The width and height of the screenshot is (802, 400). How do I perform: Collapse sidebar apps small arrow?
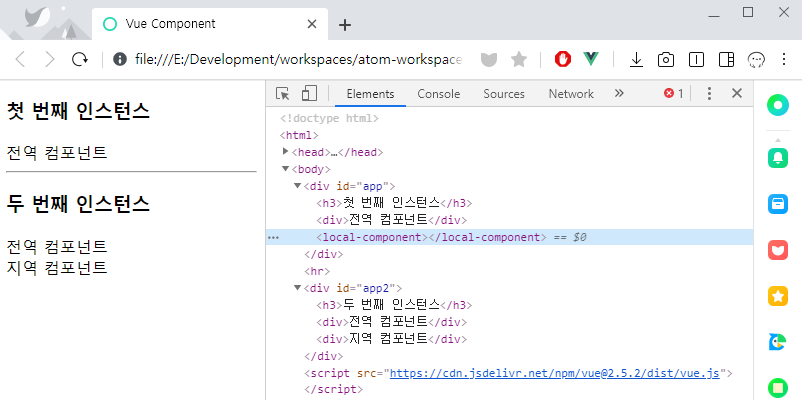[778, 139]
